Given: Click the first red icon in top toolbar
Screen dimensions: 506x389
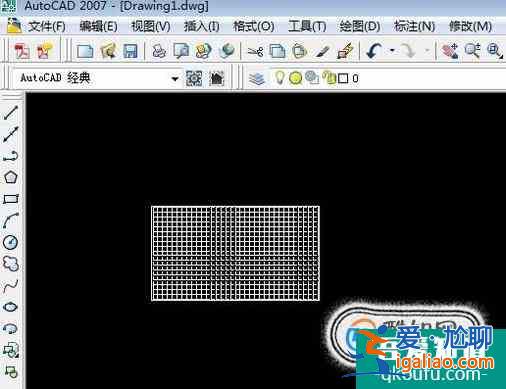Looking at the screenshot, I should tap(22, 51).
